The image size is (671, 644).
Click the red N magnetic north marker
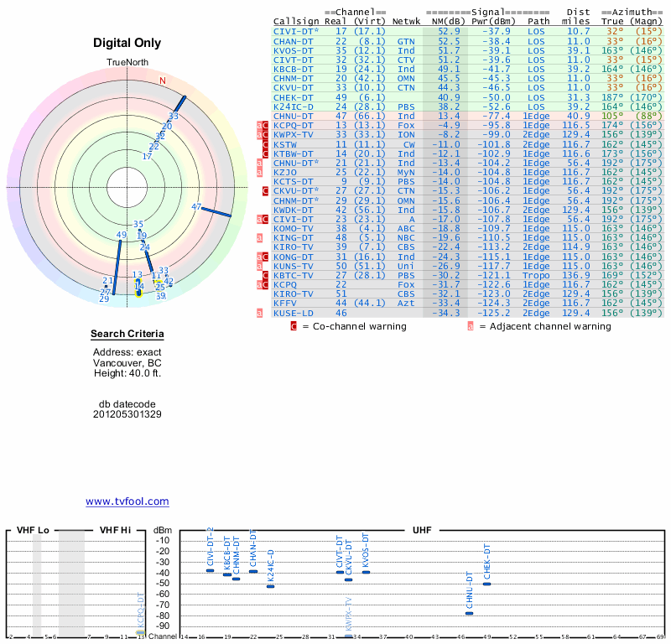[163, 80]
